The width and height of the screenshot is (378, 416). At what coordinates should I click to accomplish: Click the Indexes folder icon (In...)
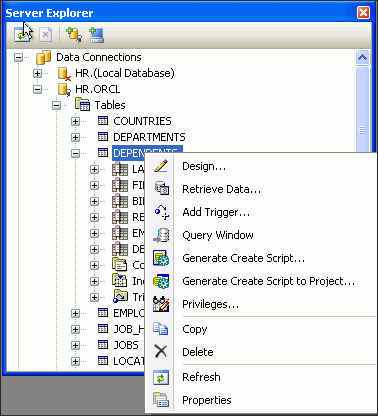[x=120, y=281]
